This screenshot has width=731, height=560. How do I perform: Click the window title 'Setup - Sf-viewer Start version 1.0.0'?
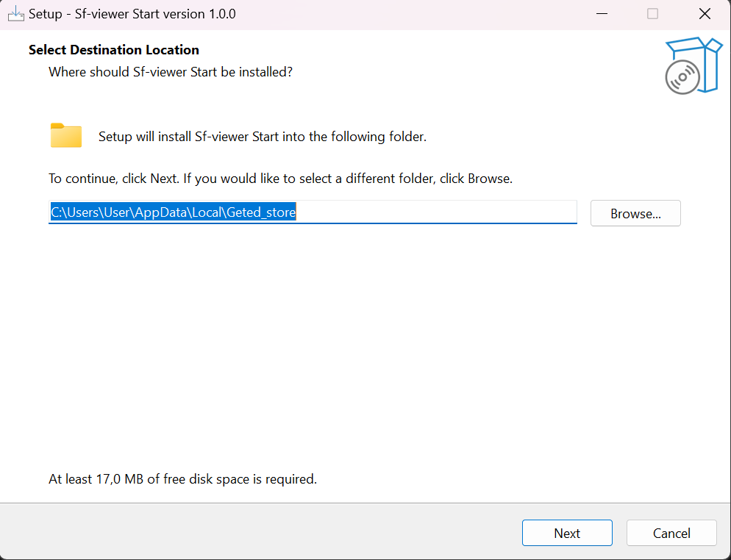point(132,14)
